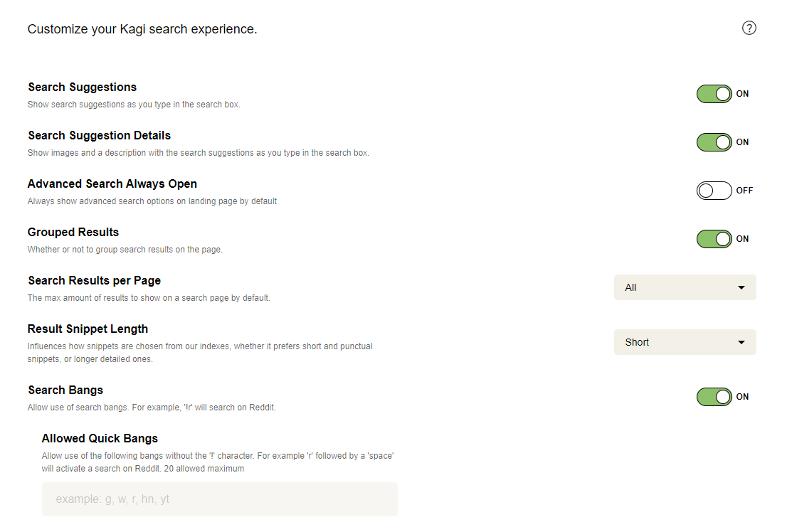Turn off the Grouped Results switch
This screenshot has width=792, height=532.
714,238
